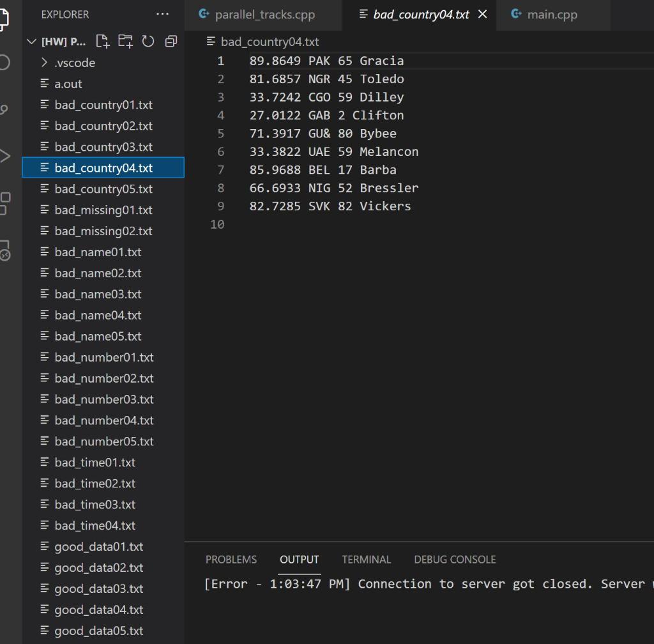Click line number 5 in the editor
The image size is (654, 644).
[220, 133]
